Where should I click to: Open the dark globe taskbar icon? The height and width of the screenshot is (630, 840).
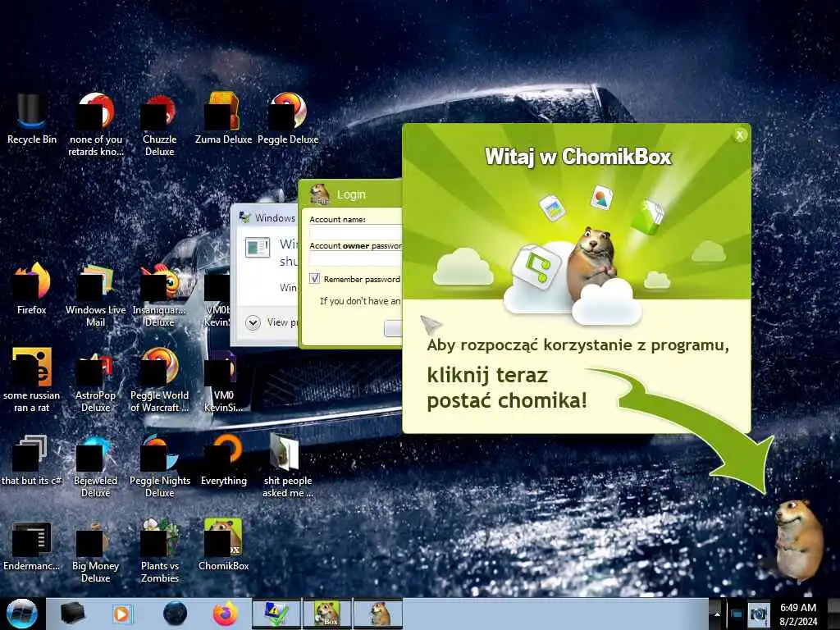(x=176, y=614)
